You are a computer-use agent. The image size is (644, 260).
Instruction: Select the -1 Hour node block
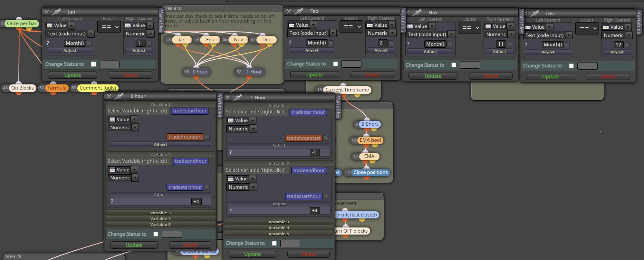click(253, 72)
